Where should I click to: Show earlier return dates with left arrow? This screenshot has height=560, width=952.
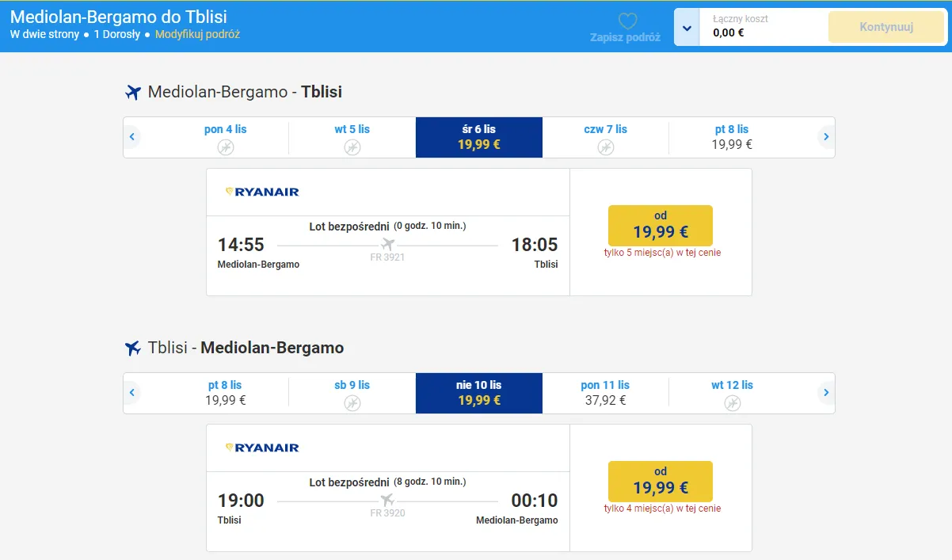(132, 393)
